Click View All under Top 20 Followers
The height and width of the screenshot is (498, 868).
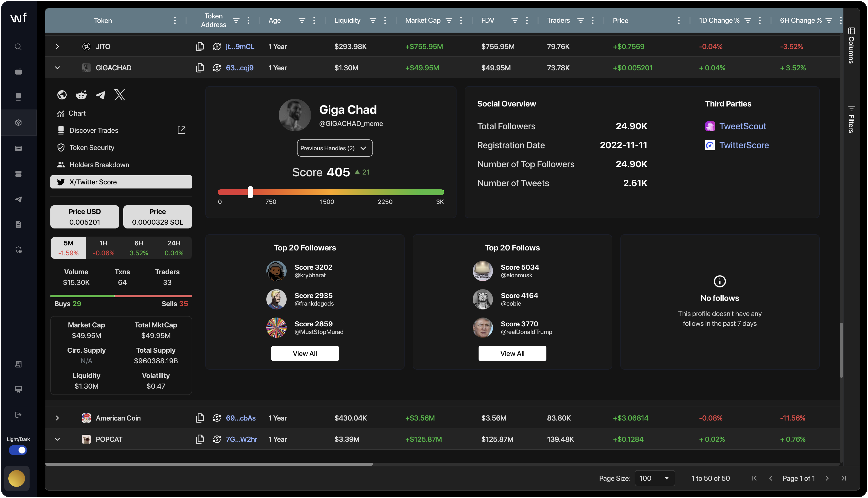tap(305, 353)
